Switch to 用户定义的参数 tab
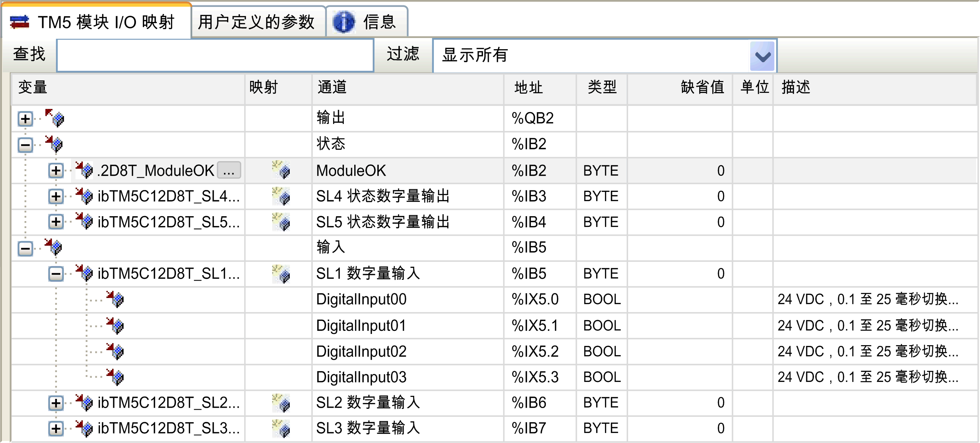The image size is (980, 443). click(x=257, y=22)
